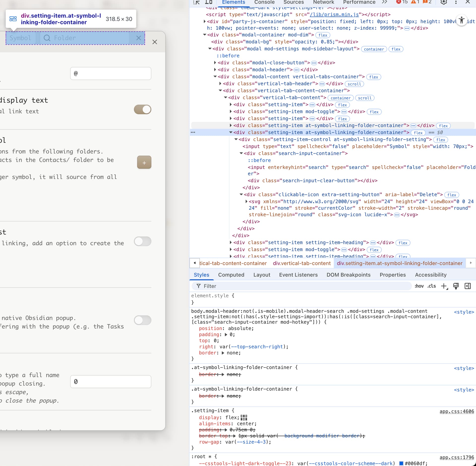Open DevTools settings gear
Viewport: 476px width, 466px height.
tap(444, 2)
